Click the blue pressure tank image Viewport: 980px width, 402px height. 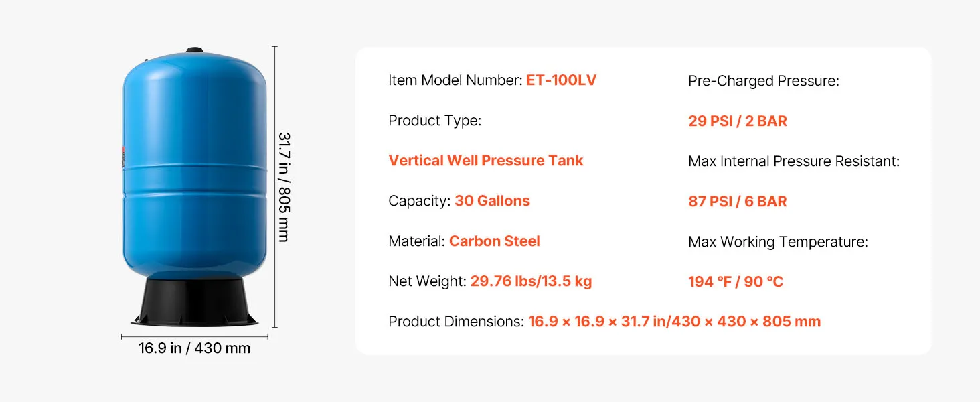pos(194,167)
